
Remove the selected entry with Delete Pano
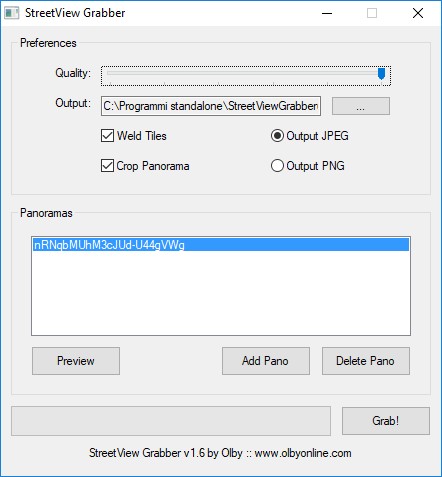[366, 361]
